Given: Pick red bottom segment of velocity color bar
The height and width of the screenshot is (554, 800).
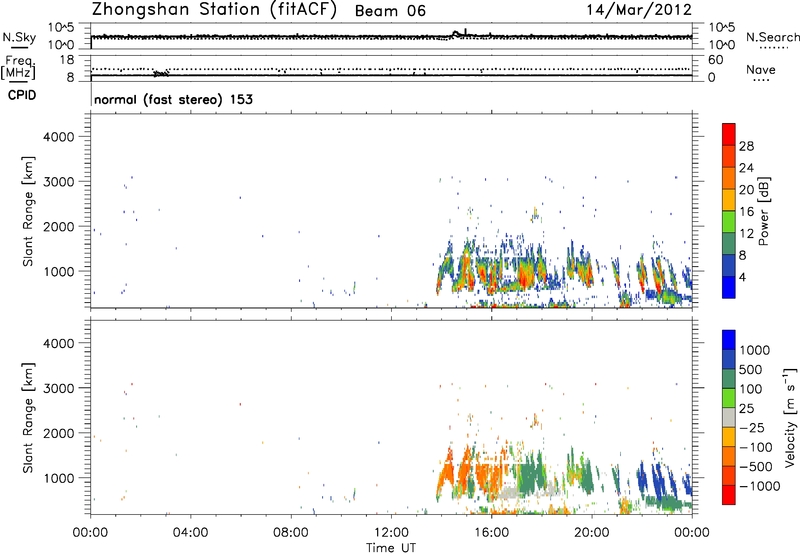Looking at the screenshot, I should tap(729, 495).
